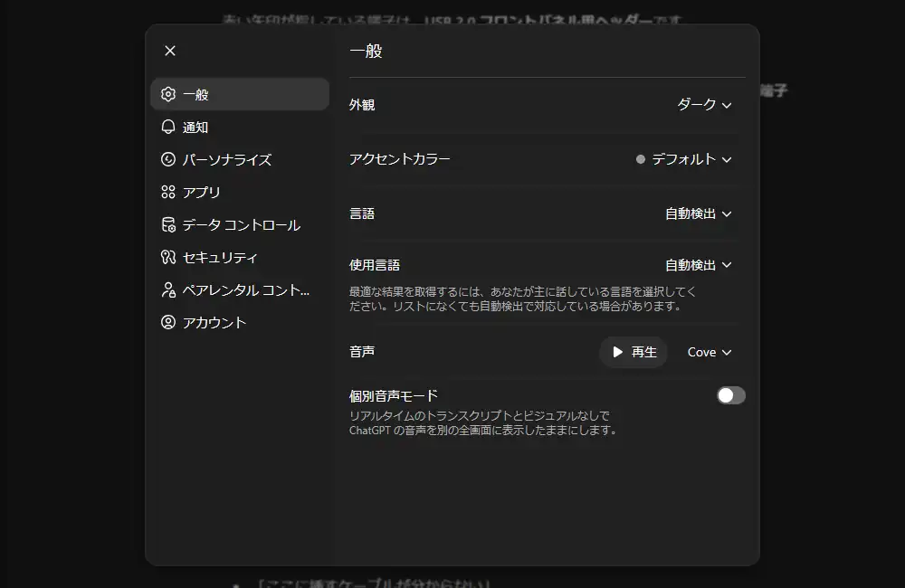
Task: Click the ペアレンタル コントロール person icon
Action: click(x=167, y=289)
